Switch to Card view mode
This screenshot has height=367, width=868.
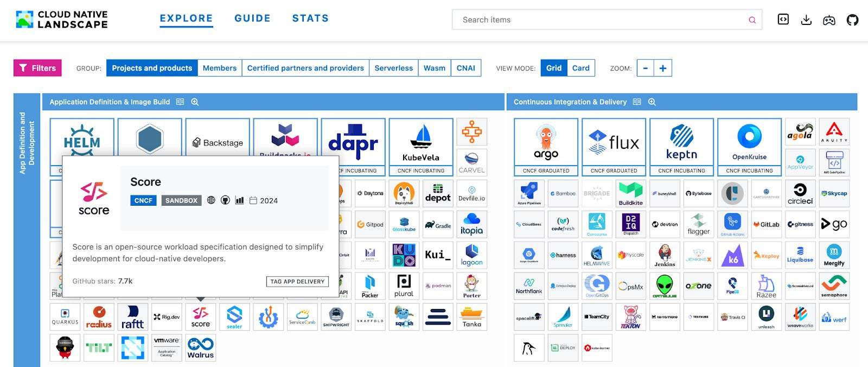click(x=580, y=68)
